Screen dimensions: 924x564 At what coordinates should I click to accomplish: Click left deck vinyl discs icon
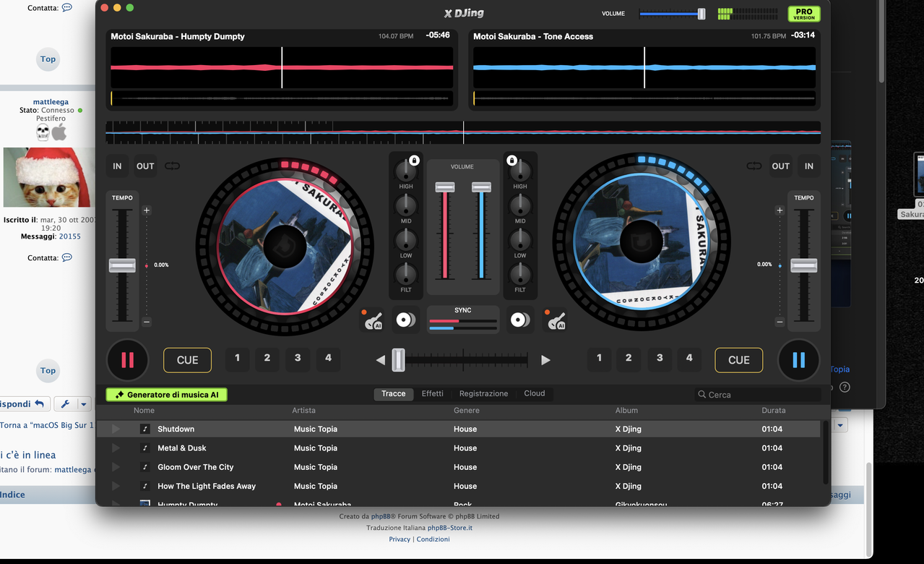click(406, 320)
